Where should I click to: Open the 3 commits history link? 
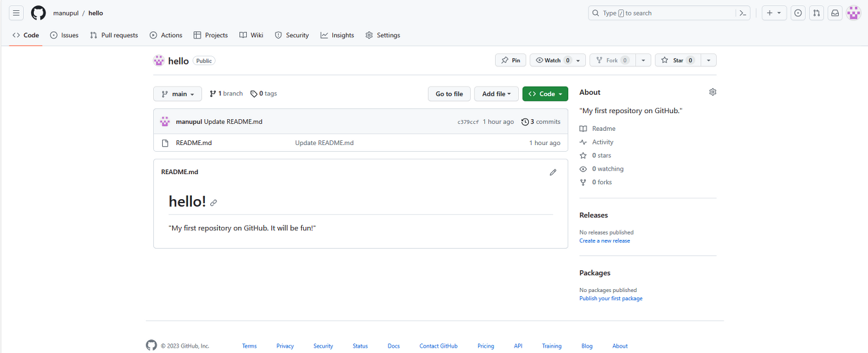(x=541, y=122)
